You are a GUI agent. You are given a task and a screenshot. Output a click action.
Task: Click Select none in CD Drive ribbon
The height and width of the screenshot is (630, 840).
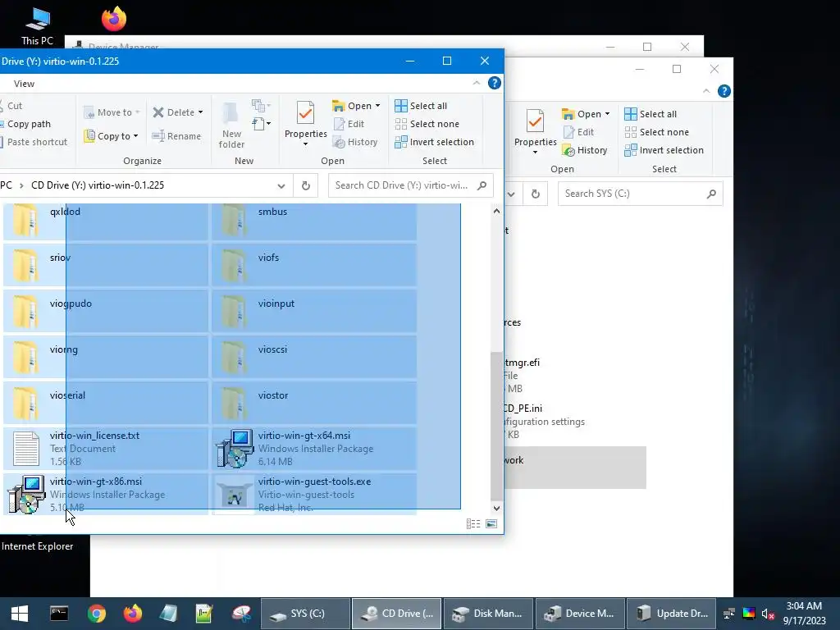(x=427, y=124)
